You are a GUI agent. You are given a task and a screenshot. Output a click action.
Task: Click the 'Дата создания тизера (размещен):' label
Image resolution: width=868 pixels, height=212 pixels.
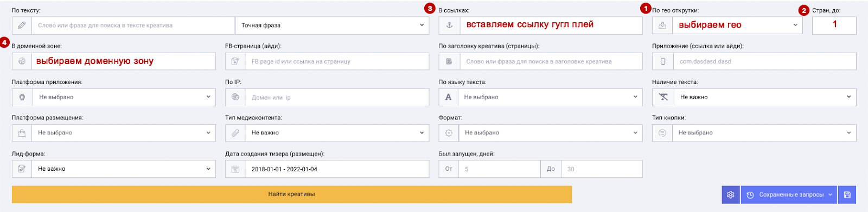(275, 154)
